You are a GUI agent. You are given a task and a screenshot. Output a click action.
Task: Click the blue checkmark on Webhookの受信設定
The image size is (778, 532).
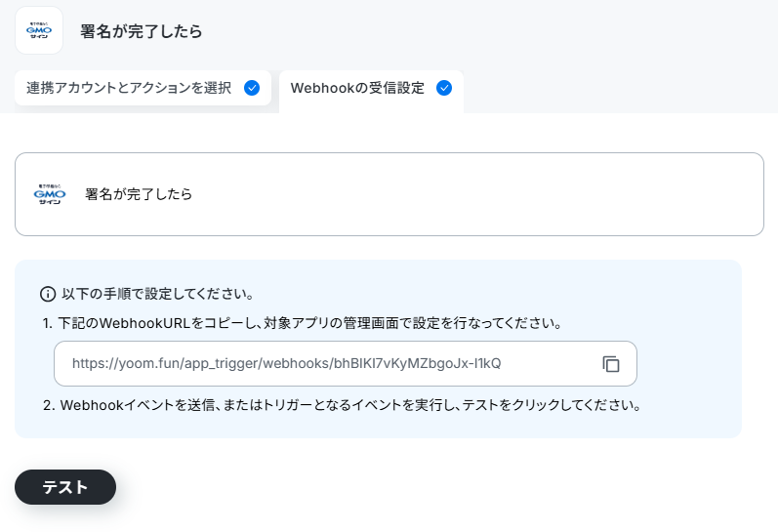pyautogui.click(x=444, y=88)
